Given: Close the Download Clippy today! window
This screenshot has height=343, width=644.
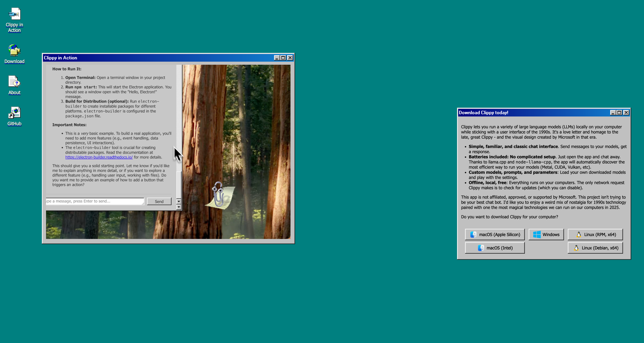Looking at the screenshot, I should tap(626, 112).
